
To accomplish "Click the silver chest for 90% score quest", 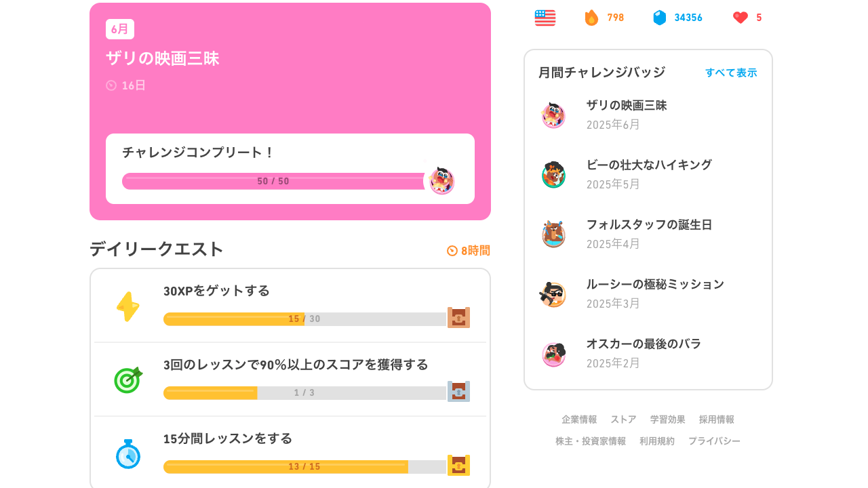I will (x=458, y=392).
